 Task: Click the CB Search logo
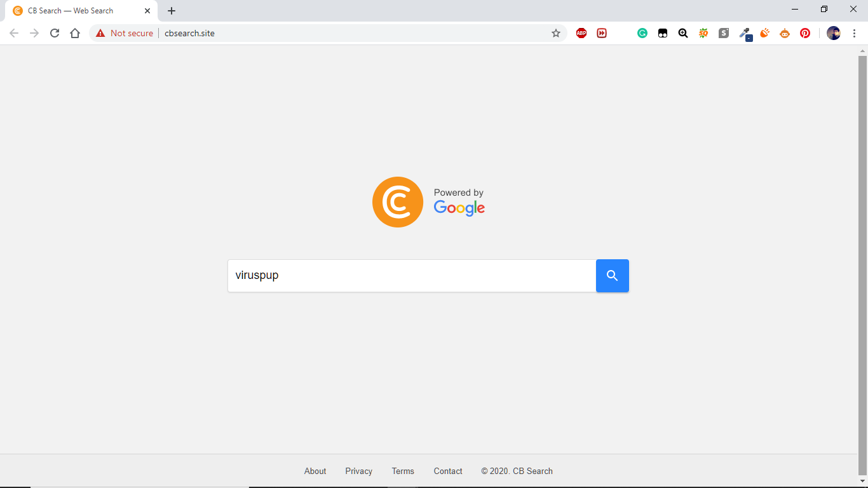coord(398,201)
